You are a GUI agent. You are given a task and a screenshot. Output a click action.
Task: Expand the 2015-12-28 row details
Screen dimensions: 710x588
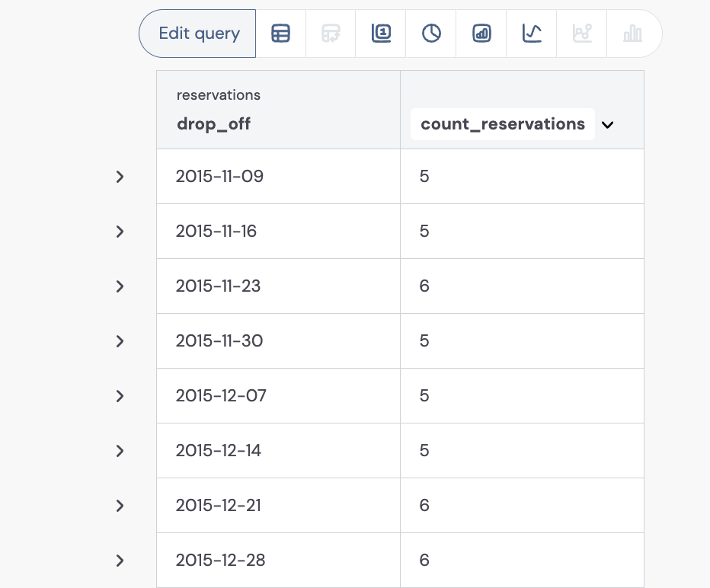120,561
